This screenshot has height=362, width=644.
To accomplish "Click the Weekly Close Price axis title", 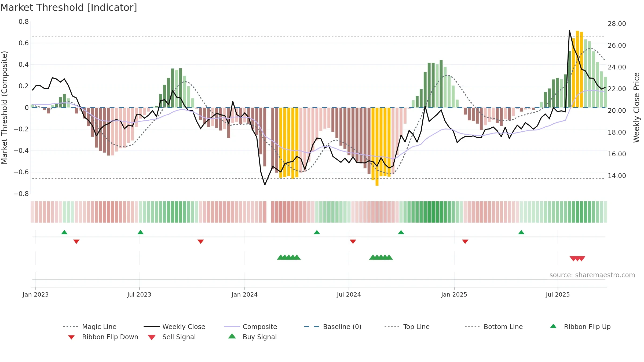I will coord(636,108).
